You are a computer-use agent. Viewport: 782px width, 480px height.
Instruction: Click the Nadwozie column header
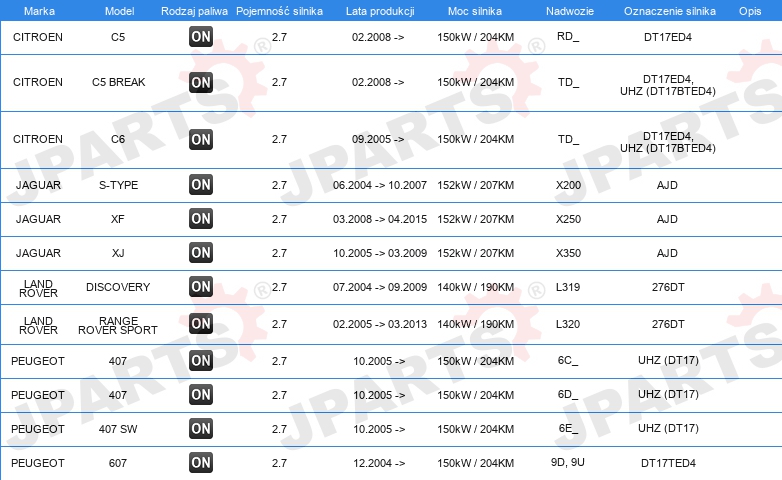tap(570, 11)
